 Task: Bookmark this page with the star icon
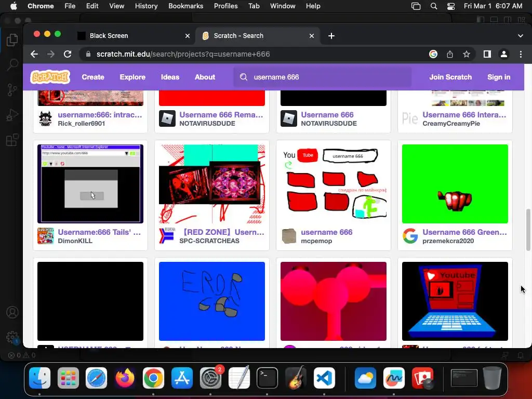click(x=467, y=54)
